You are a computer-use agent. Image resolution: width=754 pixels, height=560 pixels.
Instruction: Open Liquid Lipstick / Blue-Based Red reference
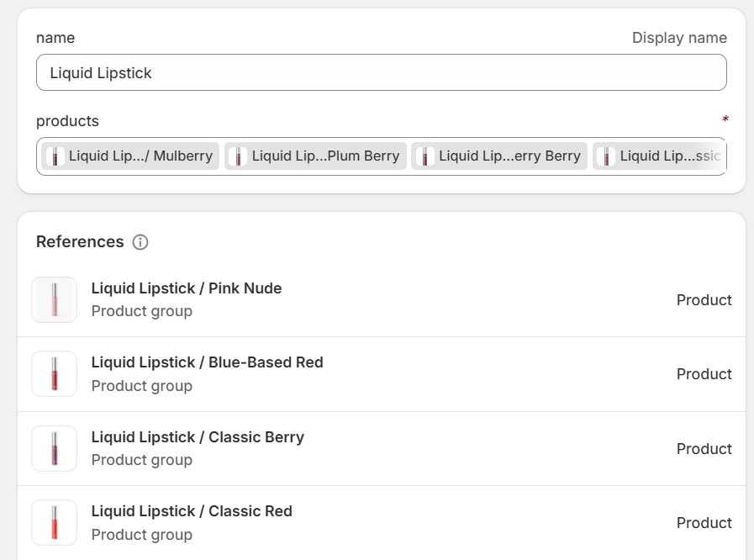coord(382,374)
